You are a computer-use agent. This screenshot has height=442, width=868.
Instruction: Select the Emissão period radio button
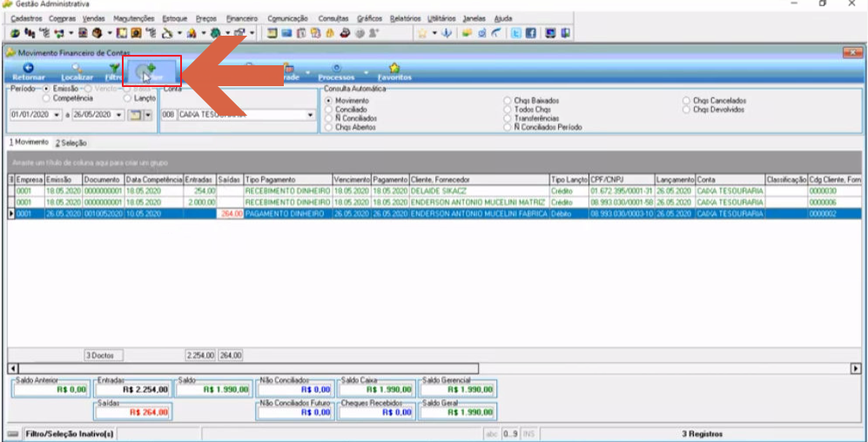point(46,89)
